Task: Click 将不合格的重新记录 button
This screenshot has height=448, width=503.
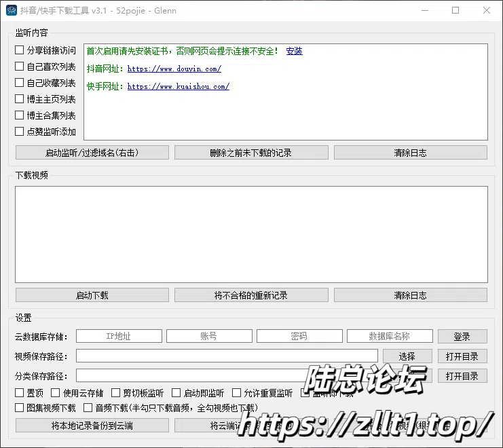Action: [251, 295]
